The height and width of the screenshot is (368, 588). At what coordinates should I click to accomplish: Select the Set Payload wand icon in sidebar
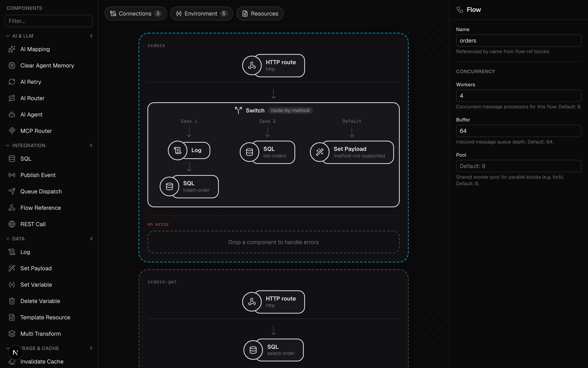[x=12, y=268]
